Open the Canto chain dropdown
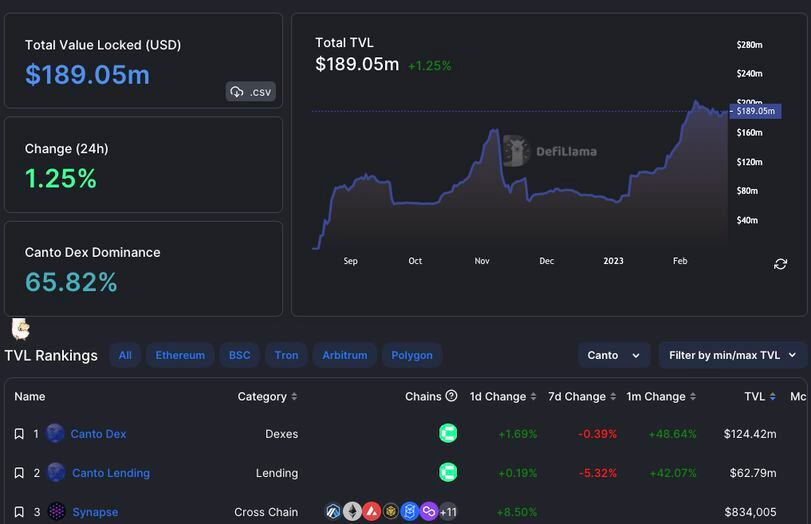Screen dimensions: 811x524 [x=613, y=355]
